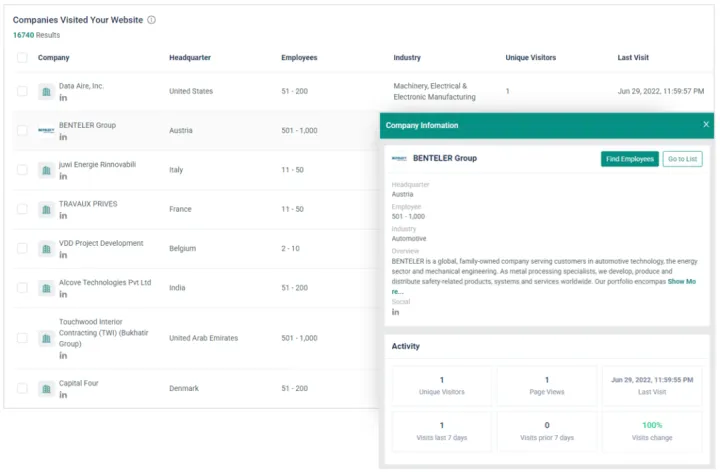Viewport: 720px width, 473px height.
Task: Open LinkedIn icon for Alcove Technologies Pvt Ltd
Action: (63, 294)
